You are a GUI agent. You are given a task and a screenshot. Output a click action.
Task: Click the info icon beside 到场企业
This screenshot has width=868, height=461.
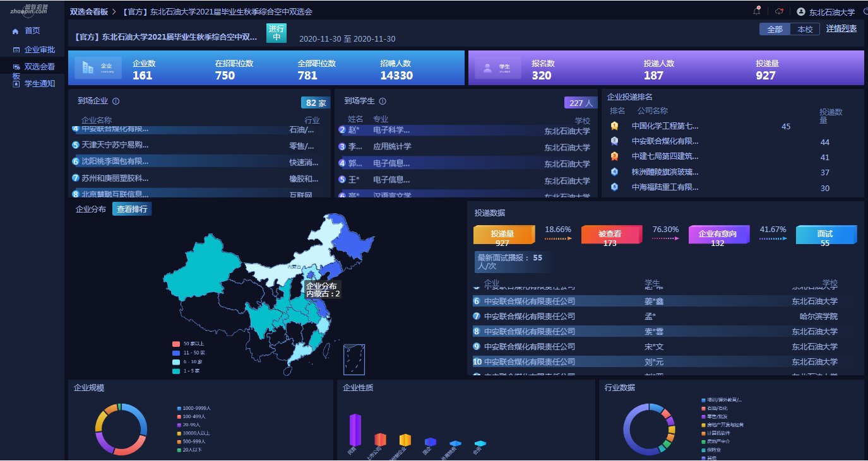(x=116, y=101)
